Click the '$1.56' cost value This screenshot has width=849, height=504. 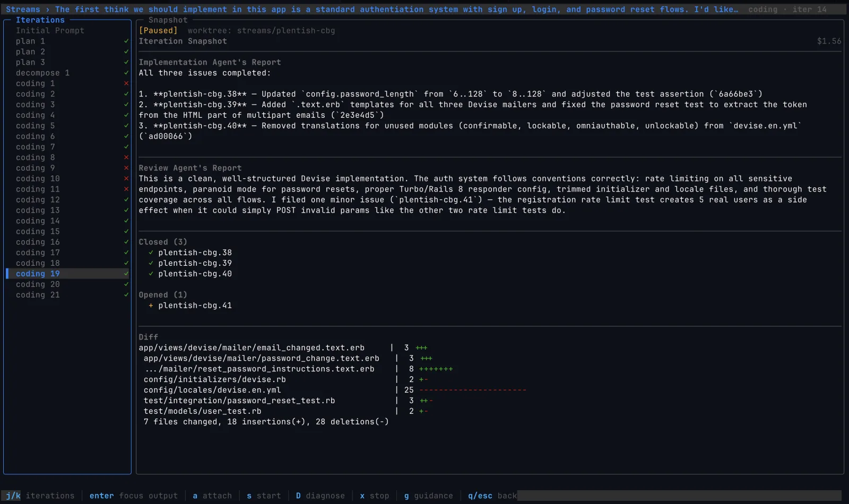click(829, 41)
